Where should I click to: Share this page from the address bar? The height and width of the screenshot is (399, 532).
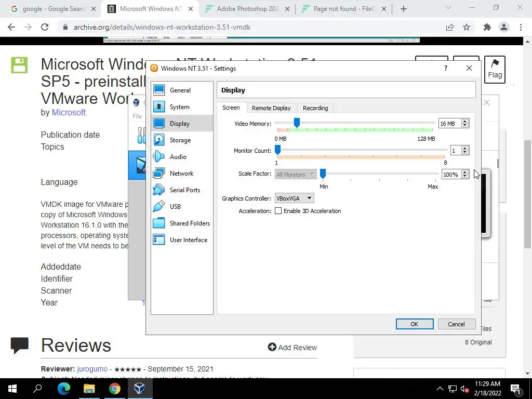(x=450, y=27)
